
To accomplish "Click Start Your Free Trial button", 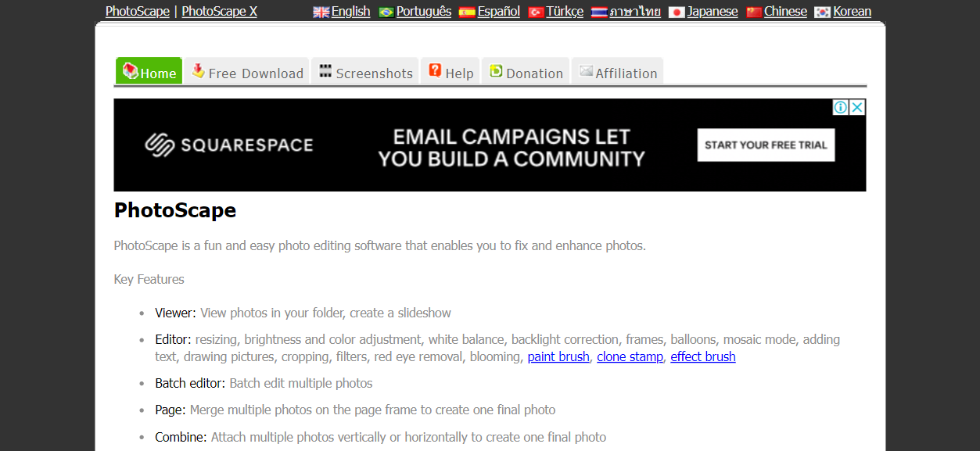I will [766, 145].
